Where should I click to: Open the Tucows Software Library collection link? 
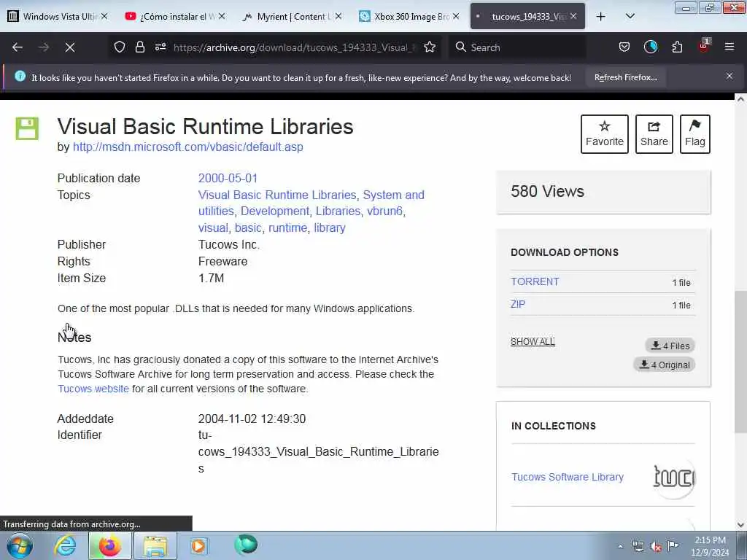click(568, 477)
